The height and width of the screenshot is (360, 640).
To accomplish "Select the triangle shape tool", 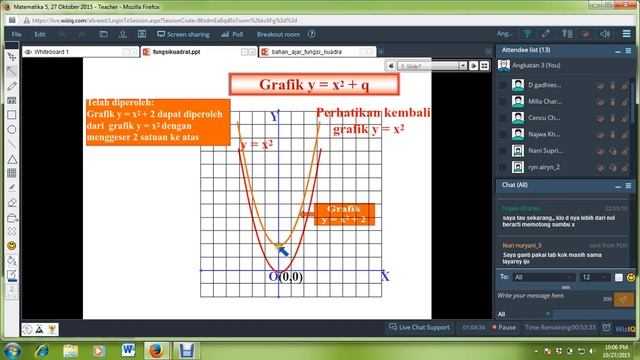I will coord(12,159).
